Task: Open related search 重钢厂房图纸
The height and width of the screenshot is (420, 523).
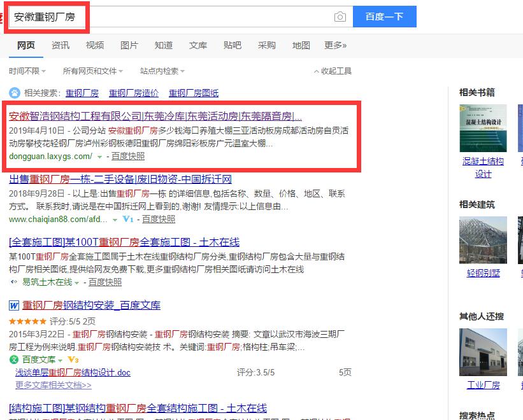Action: point(194,93)
